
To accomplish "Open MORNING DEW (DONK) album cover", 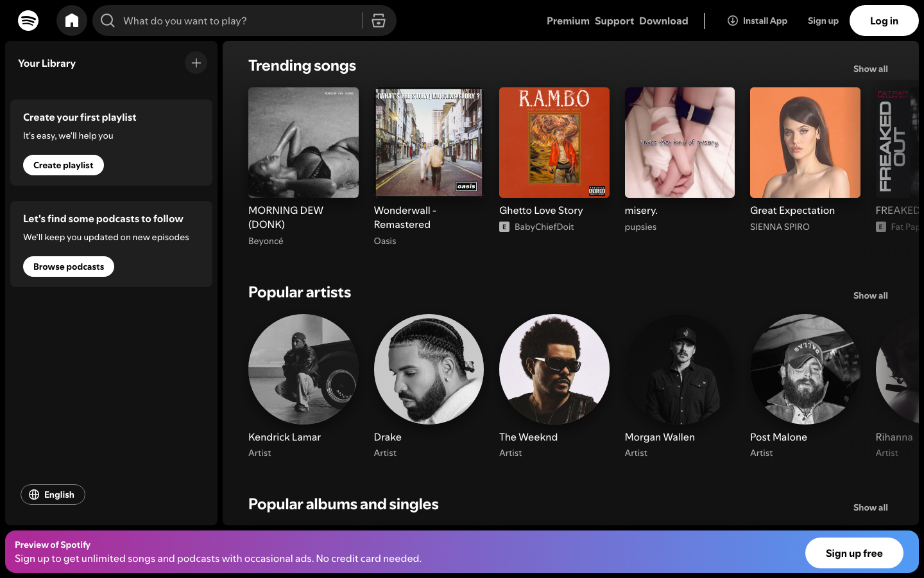I will point(304,143).
